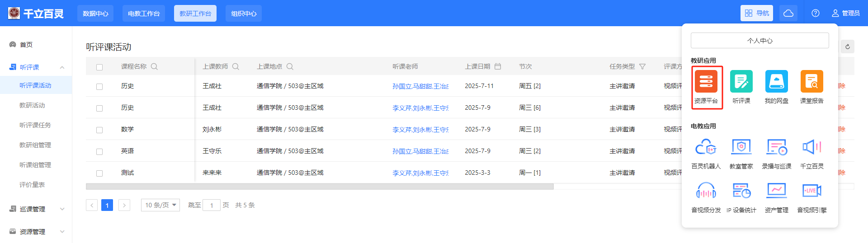868x243 pixels.
Task: Open the 10 条/页 page size dropdown
Action: point(160,205)
